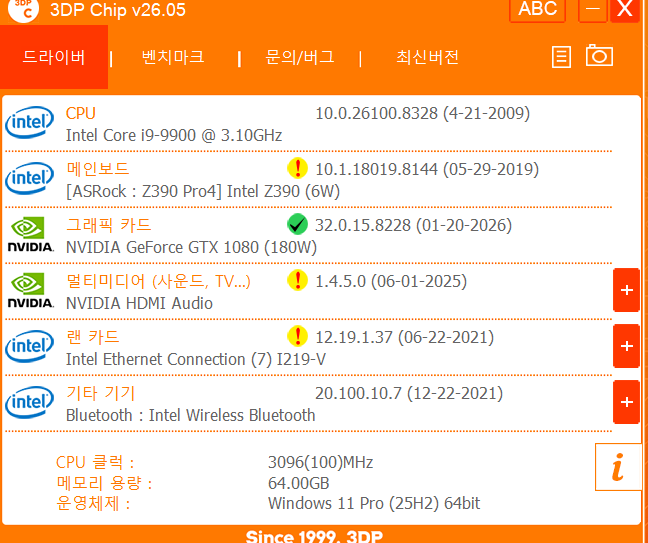
Task: Click the Windows 11 Pro (25H2) 64bit text
Action: [374, 503]
